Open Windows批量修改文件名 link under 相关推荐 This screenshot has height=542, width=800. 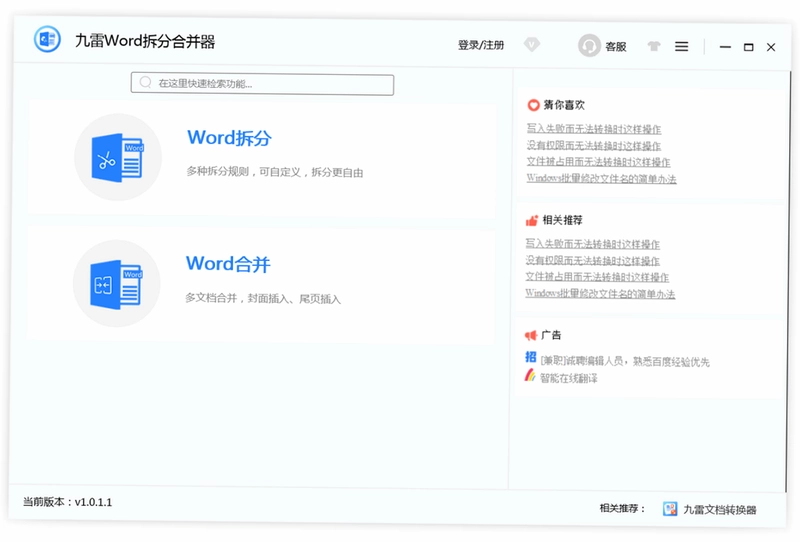tap(601, 294)
